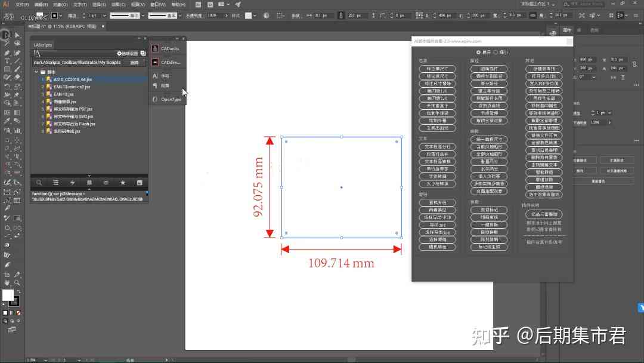The height and width of the screenshot is (363, 644).
Task: Open the variable width profile dropdown
Action: [x=143, y=16]
